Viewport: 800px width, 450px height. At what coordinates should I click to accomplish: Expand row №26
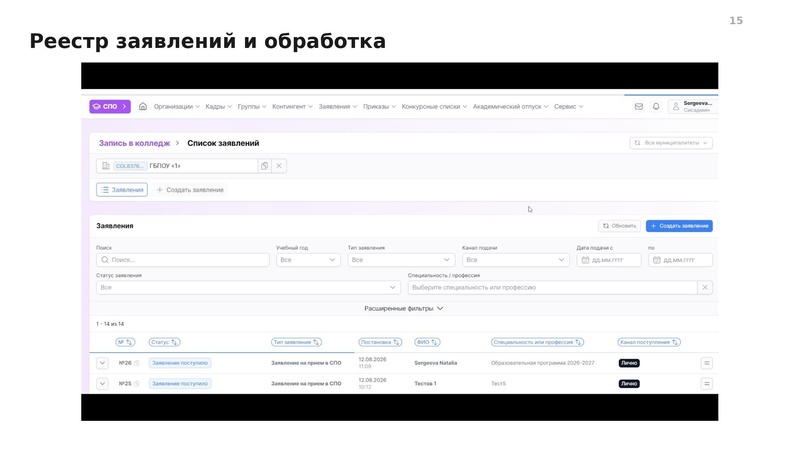click(x=102, y=363)
